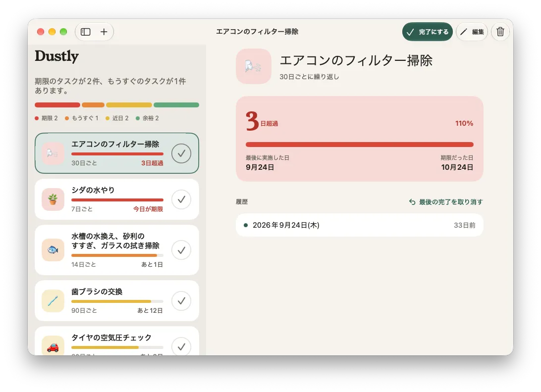Image resolution: width=541 pixels, height=392 pixels.
Task: Click the 期限だった日 label
Action: click(x=457, y=157)
